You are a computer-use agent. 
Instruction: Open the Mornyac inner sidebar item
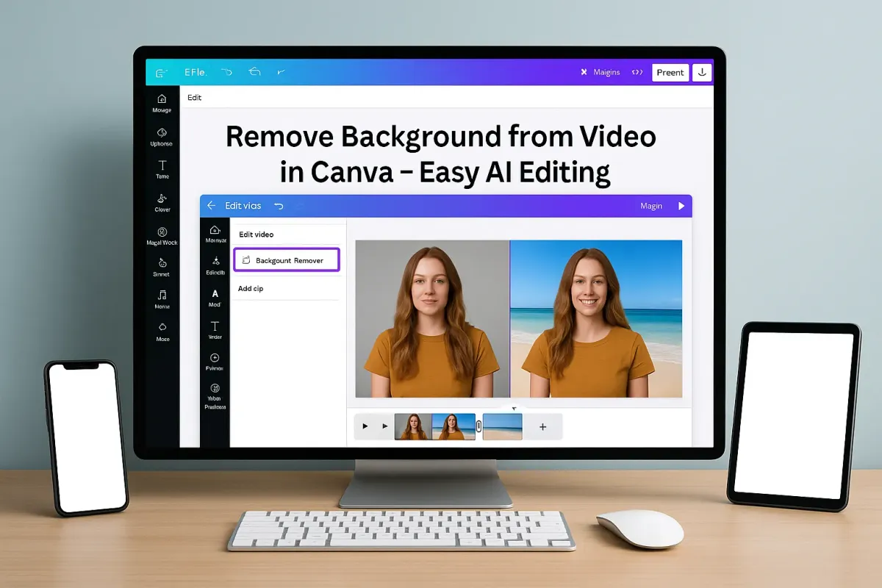point(215,234)
